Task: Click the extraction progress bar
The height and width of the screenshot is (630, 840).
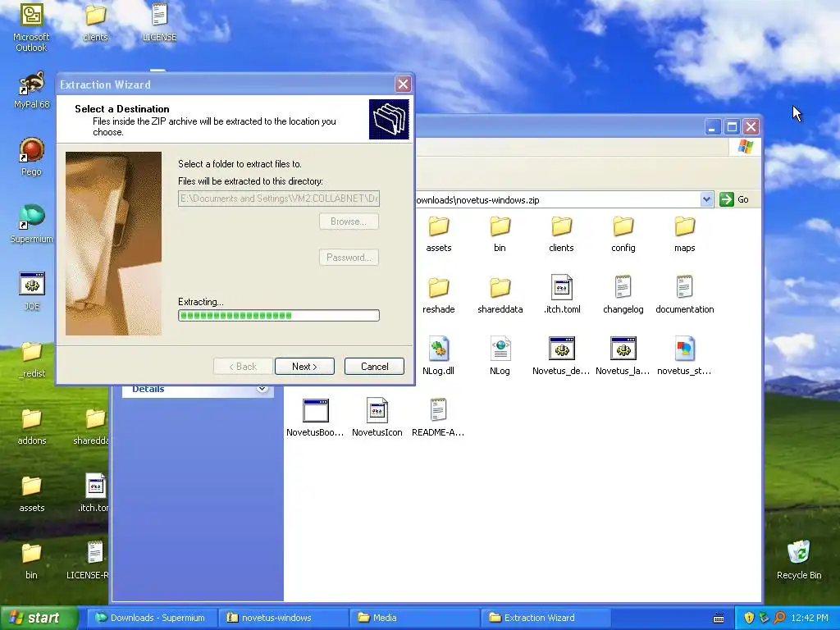Action: click(x=279, y=316)
